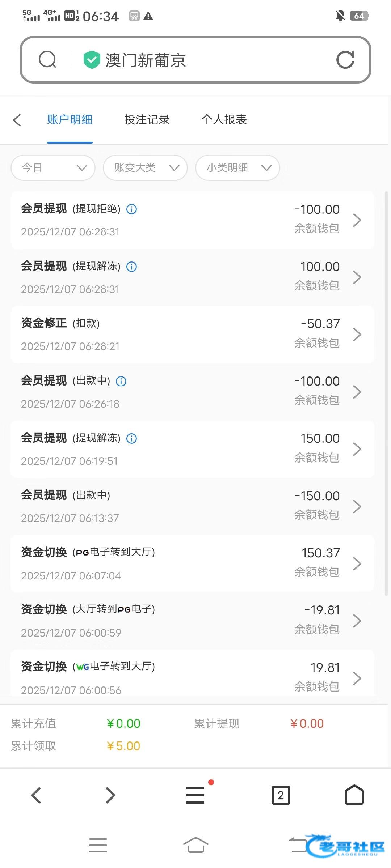391x868 pixels.
Task: Open the tab switcher showing 2 tabs
Action: point(281,795)
